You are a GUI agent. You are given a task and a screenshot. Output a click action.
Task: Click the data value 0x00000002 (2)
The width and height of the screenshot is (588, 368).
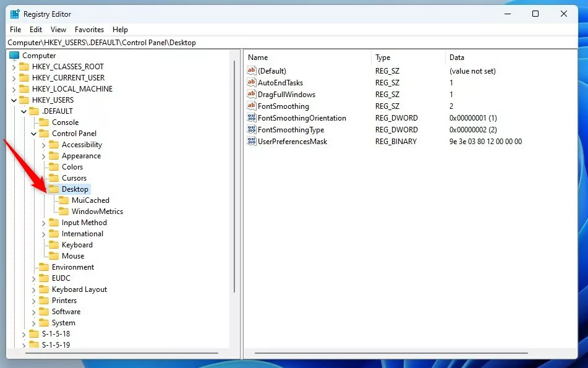(473, 130)
